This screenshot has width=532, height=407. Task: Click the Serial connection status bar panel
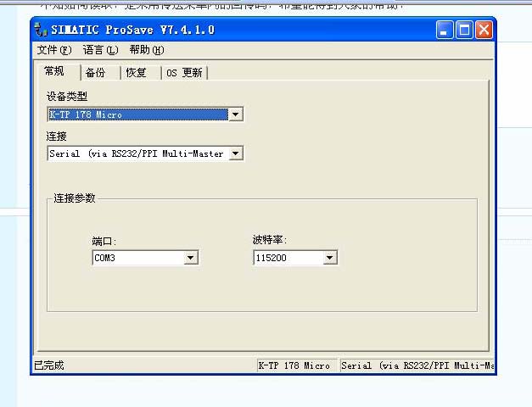pyautogui.click(x=416, y=365)
